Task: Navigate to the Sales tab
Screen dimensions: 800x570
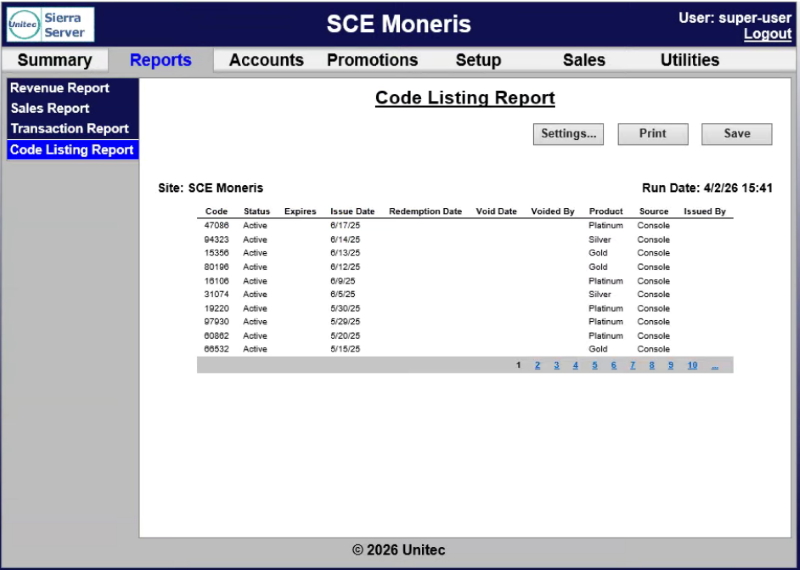Action: (x=584, y=60)
